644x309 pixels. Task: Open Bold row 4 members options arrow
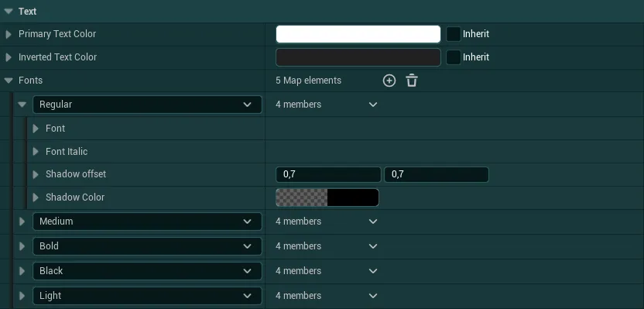pyautogui.click(x=373, y=246)
